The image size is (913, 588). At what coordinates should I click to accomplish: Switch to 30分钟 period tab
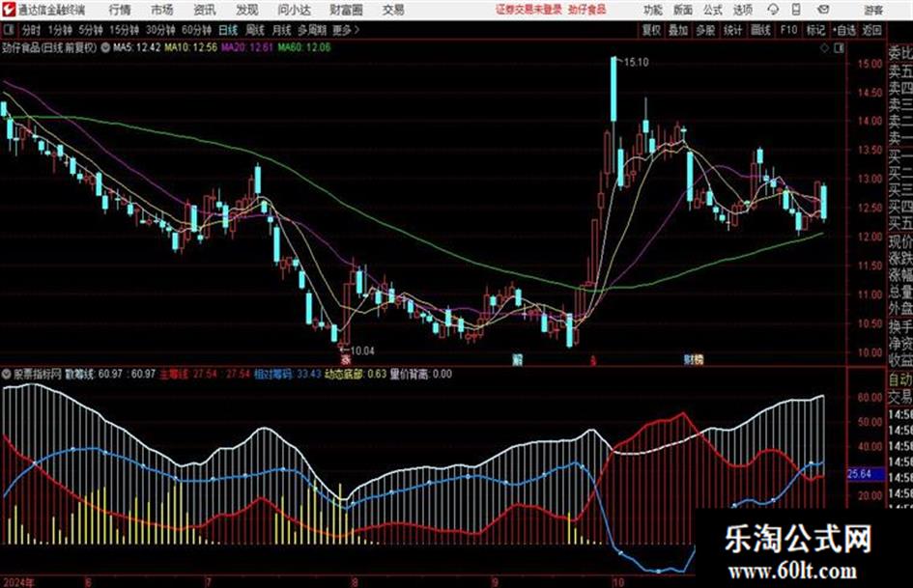160,30
